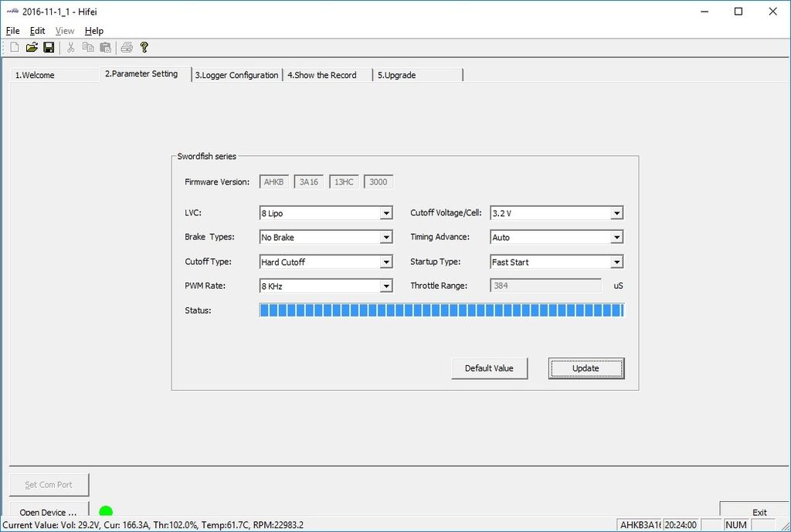Click the firmware version field 3A16
The height and width of the screenshot is (532, 791).
coord(309,182)
